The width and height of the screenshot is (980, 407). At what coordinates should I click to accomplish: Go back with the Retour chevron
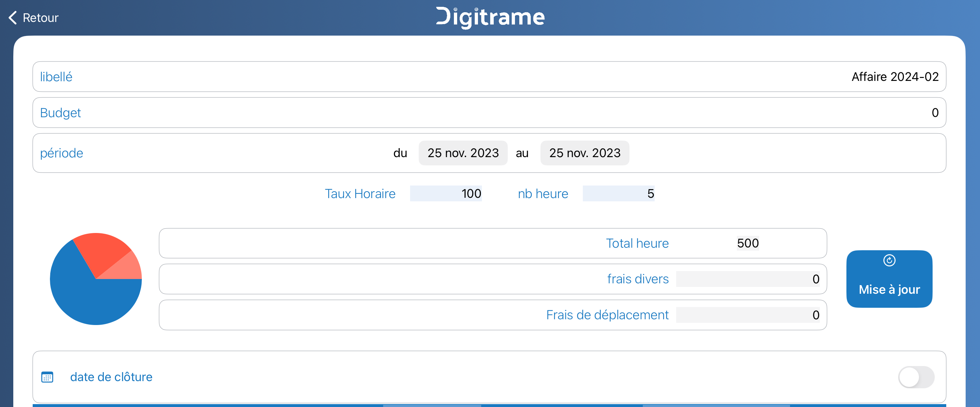tap(13, 18)
